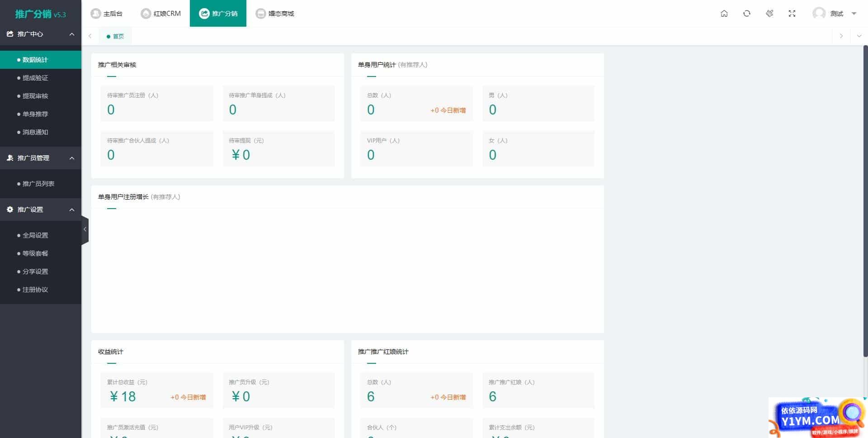Open 红娘CRM top navigation item

coord(160,14)
